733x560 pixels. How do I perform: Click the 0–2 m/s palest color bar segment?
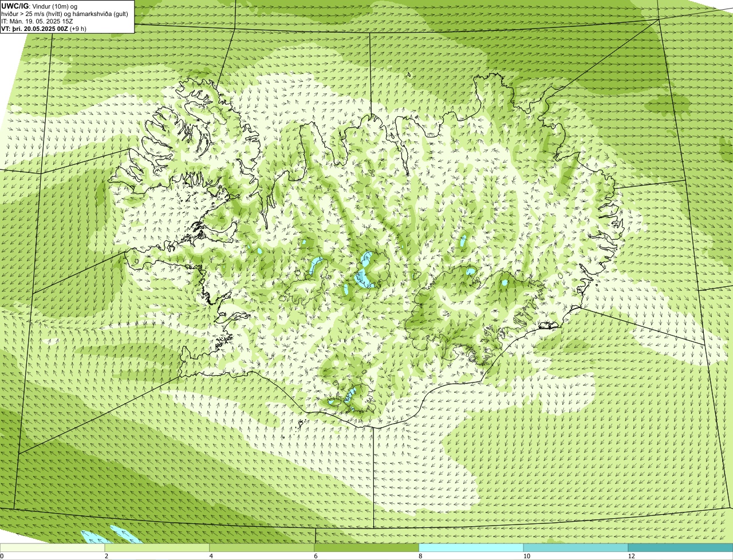(53, 547)
